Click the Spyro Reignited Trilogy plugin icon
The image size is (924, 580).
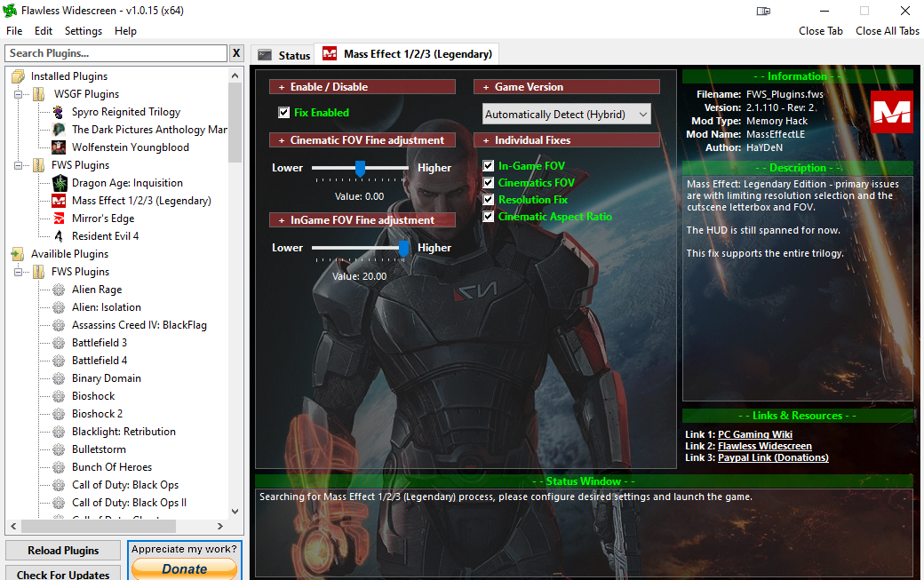[x=59, y=112]
